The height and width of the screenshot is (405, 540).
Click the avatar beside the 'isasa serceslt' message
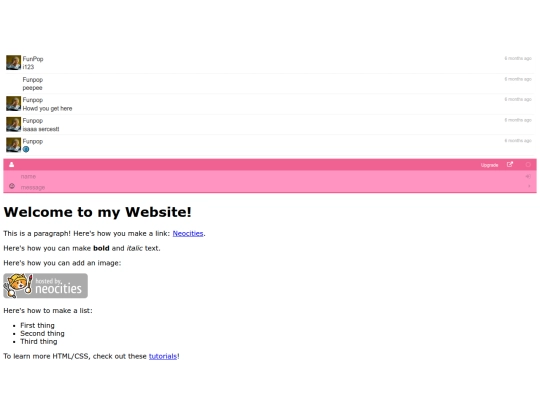pyautogui.click(x=13, y=124)
